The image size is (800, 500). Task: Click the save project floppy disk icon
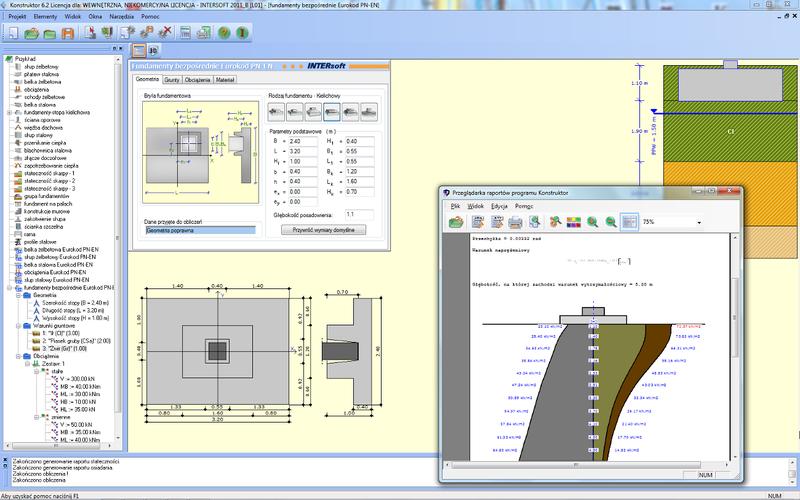click(70, 32)
